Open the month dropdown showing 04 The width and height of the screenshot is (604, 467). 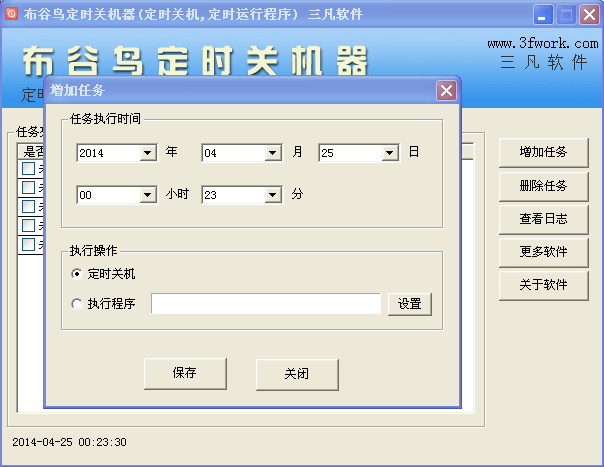point(272,153)
